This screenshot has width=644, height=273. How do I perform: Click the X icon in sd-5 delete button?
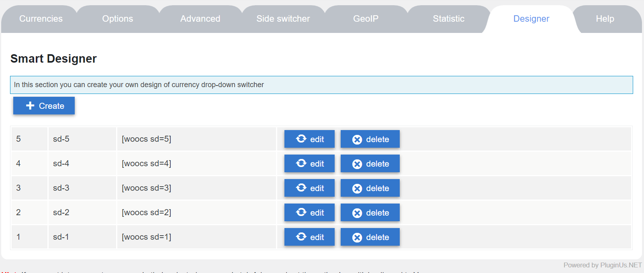tap(357, 140)
